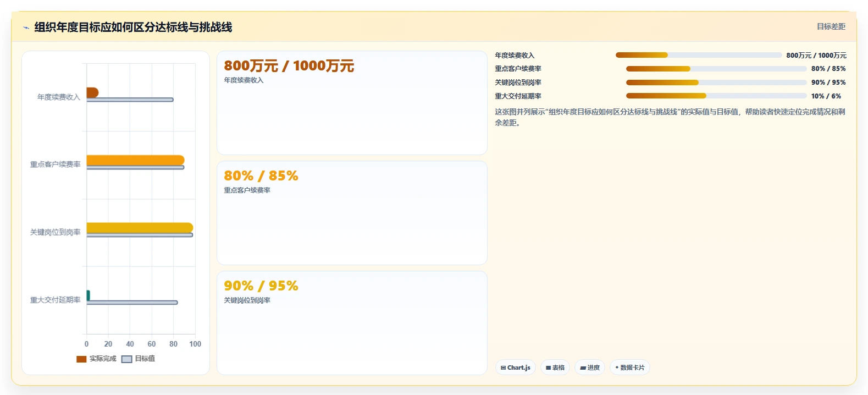Toggle the 目标值 legend swatch

[126, 359]
